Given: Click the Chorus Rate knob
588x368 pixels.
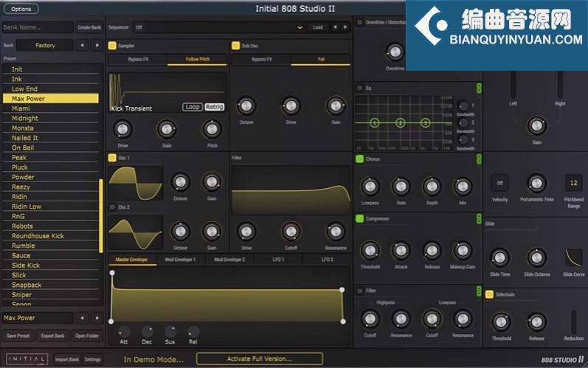Looking at the screenshot, I should tap(401, 187).
